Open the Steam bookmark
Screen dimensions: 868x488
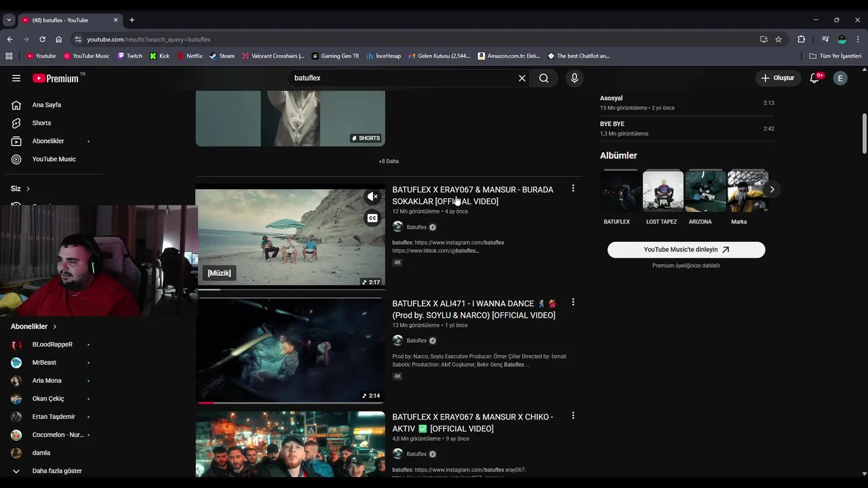click(x=222, y=56)
